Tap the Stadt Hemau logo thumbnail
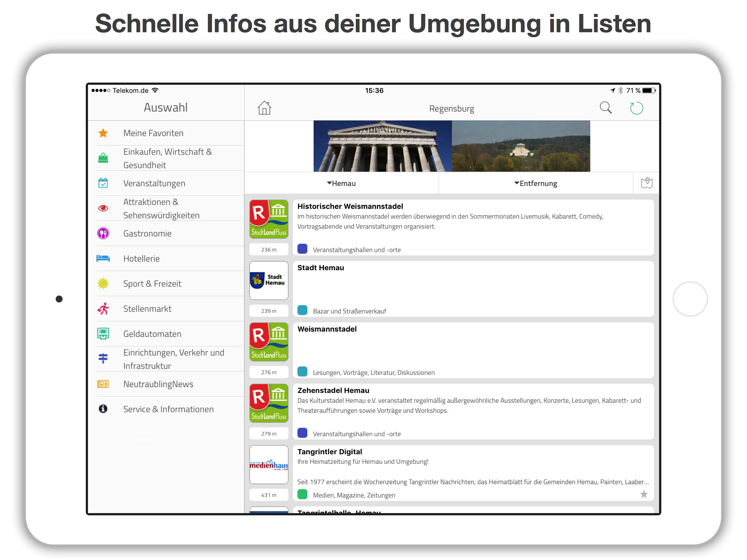This screenshot has height=560, width=747. 269,280
